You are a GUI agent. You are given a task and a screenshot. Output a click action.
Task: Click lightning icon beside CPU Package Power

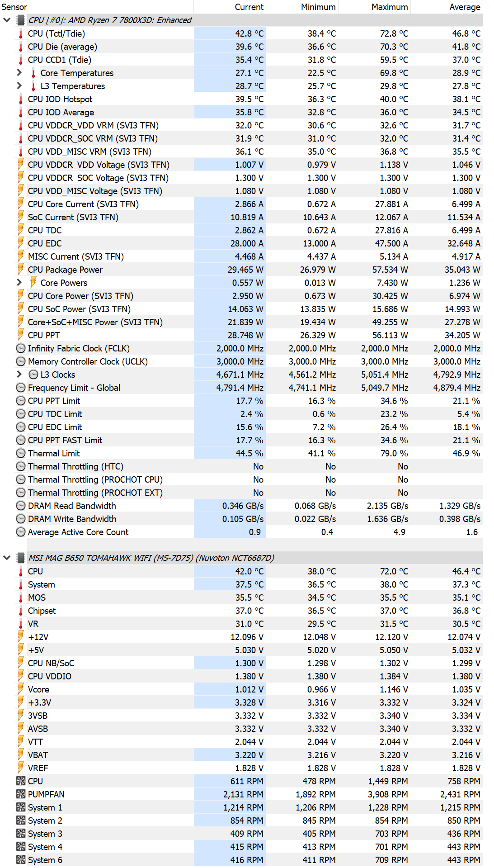(21, 269)
